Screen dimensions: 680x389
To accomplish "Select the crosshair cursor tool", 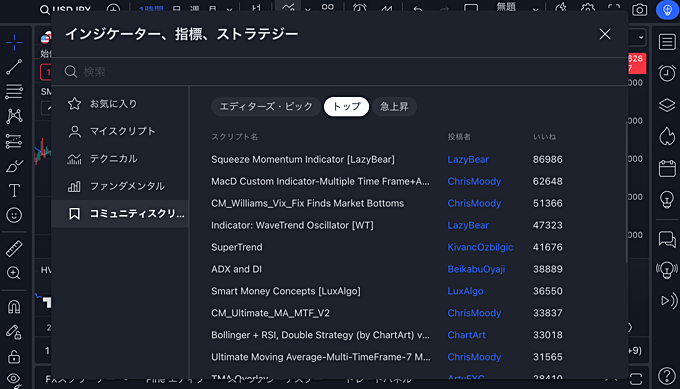I will (14, 42).
